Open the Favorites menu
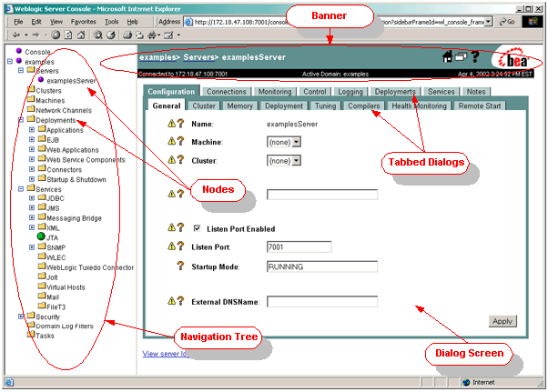This screenshot has width=548, height=392. point(83,22)
